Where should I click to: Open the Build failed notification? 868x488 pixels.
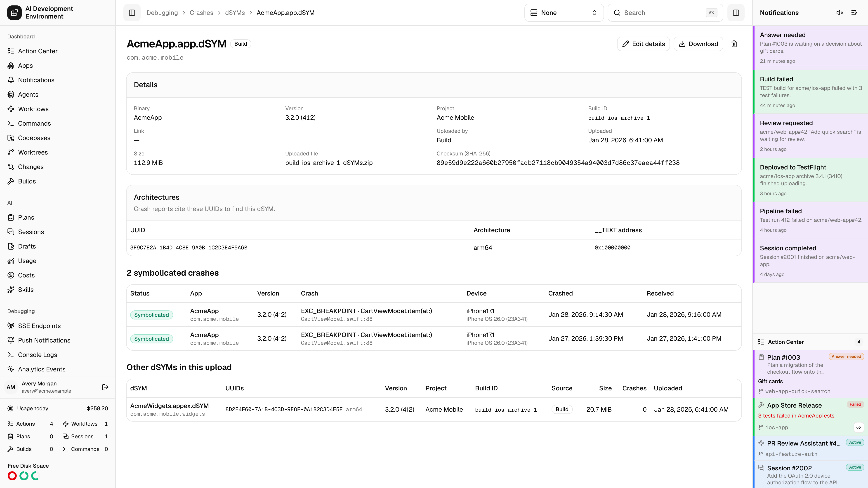(x=810, y=91)
